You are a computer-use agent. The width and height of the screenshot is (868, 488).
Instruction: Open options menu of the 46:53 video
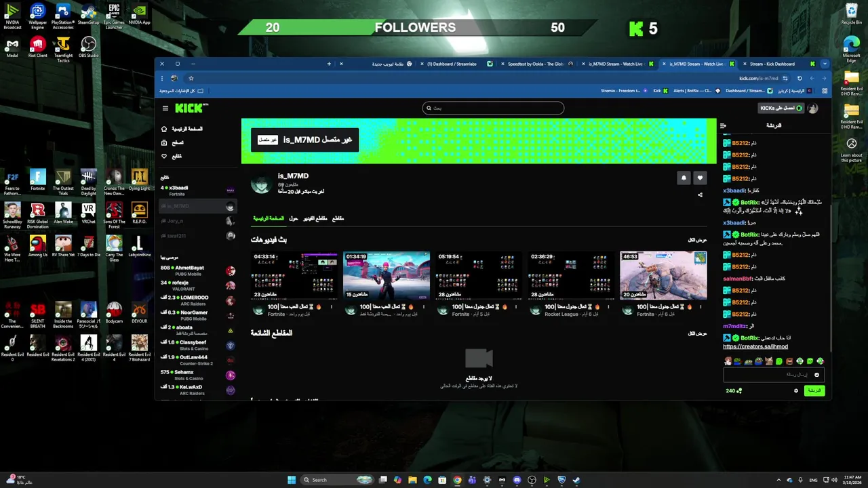tap(701, 307)
